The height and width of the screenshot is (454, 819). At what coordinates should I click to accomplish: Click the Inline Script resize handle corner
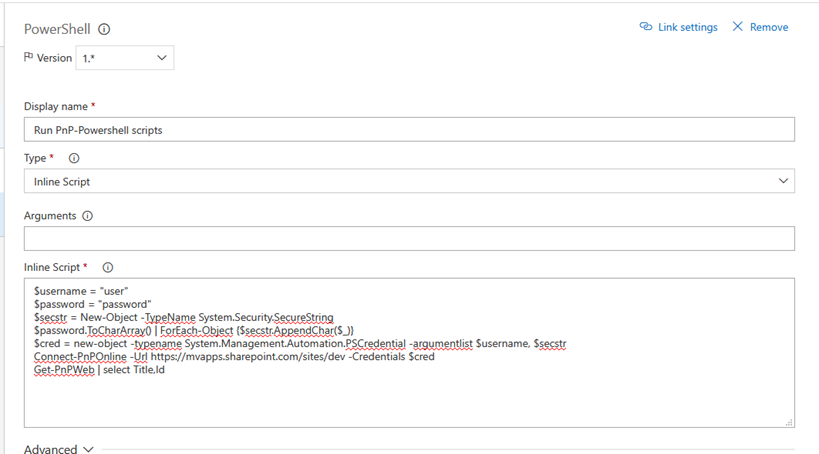(x=789, y=423)
